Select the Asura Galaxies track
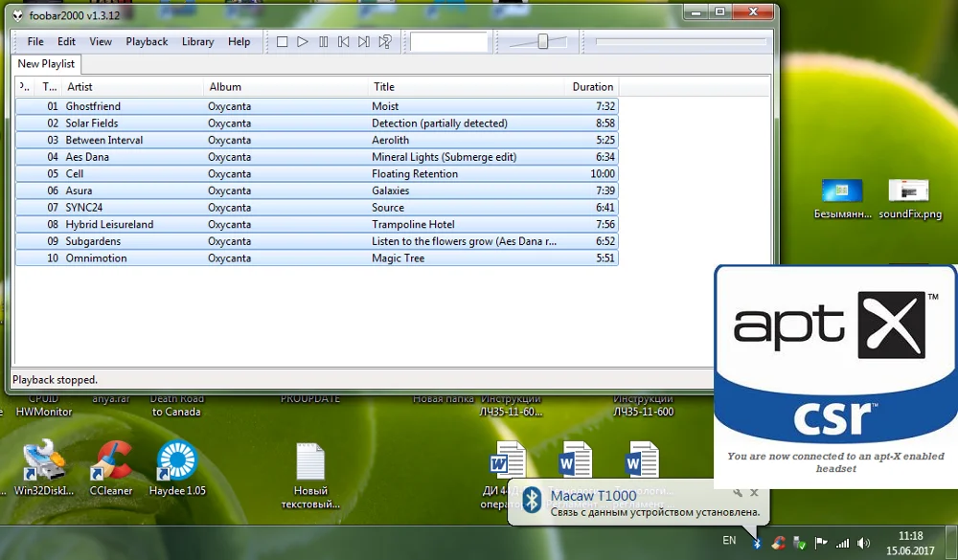The image size is (958, 560). (316, 190)
